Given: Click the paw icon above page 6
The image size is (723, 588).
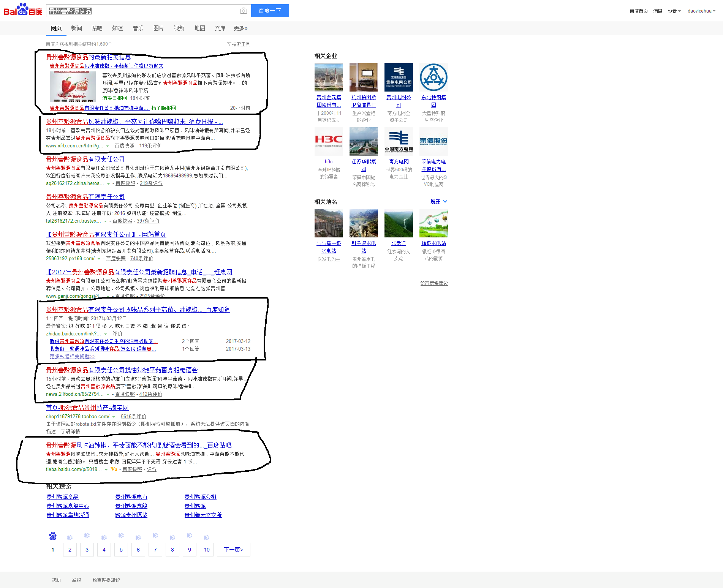Looking at the screenshot, I should pos(138,537).
